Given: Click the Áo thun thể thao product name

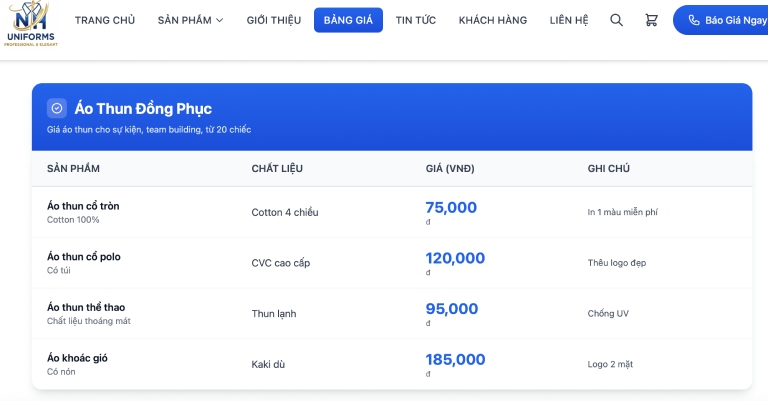Looking at the screenshot, I should click(86, 307).
